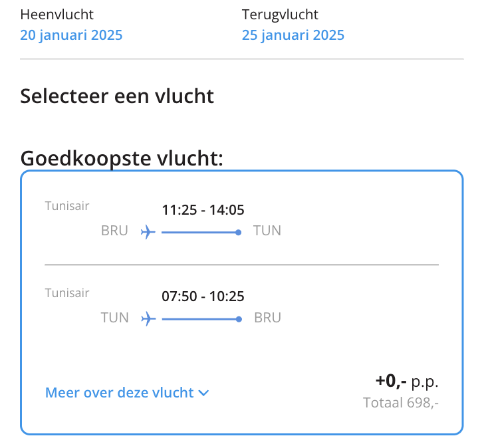Change the Heenvlucht date 20 januari 2025
The width and height of the screenshot is (484, 448).
coord(71,35)
